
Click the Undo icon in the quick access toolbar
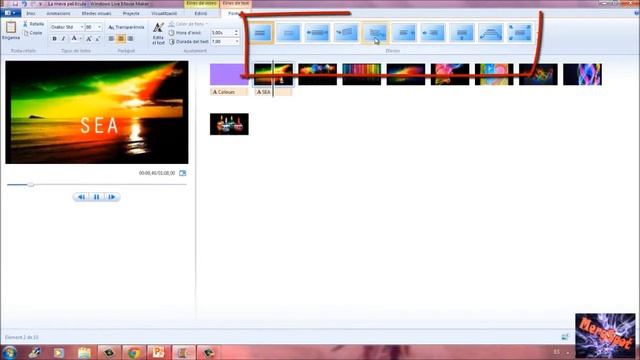click(x=24, y=4)
